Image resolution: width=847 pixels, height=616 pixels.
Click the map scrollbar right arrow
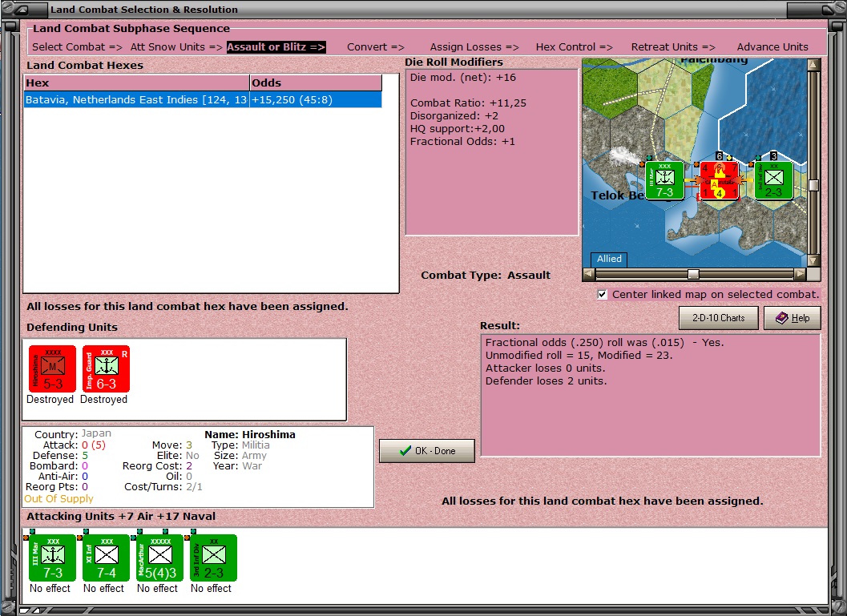[x=800, y=274]
